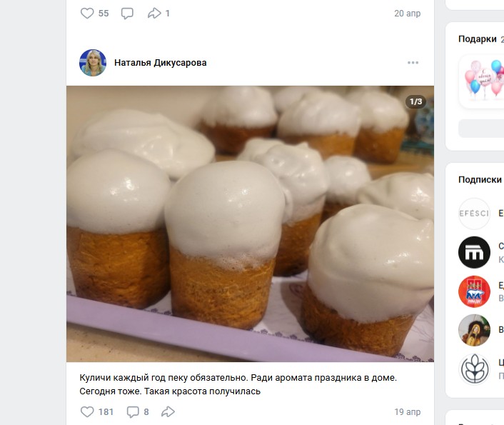This screenshot has width=504, height=425.
Task: Open the Подарки gifts section
Action: tap(477, 39)
